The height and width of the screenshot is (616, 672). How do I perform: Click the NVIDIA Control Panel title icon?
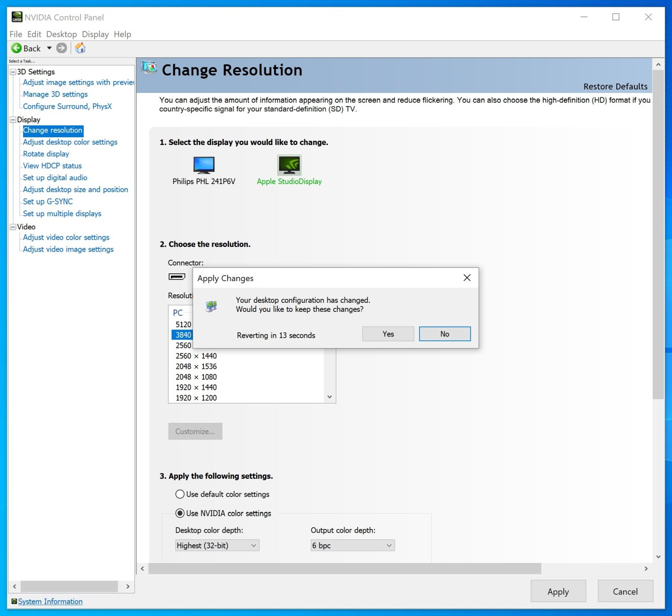click(17, 17)
